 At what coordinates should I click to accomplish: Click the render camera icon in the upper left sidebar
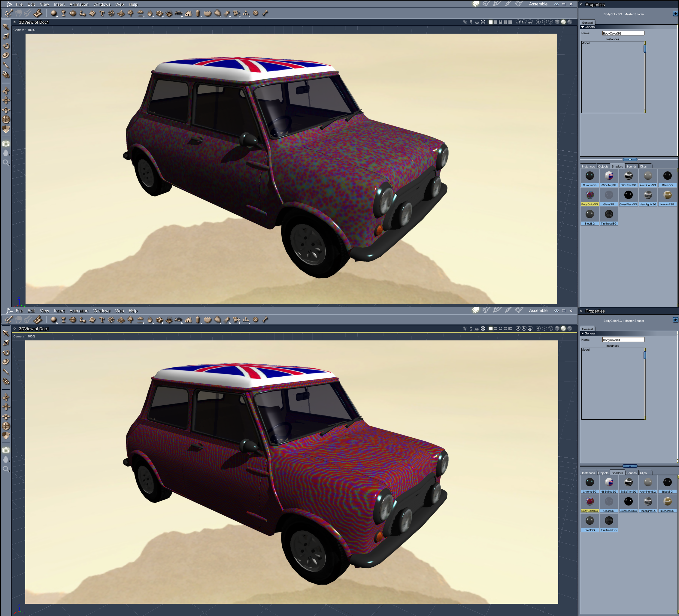click(x=6, y=144)
